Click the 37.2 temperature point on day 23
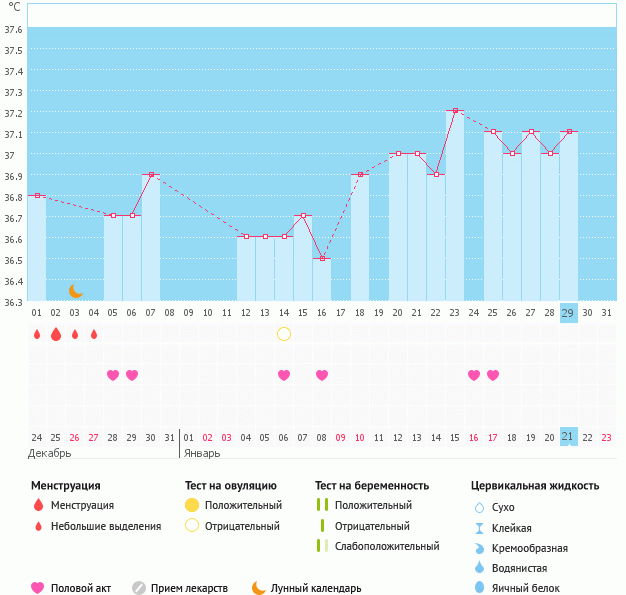Screen dimensions: 626x595 point(455,111)
